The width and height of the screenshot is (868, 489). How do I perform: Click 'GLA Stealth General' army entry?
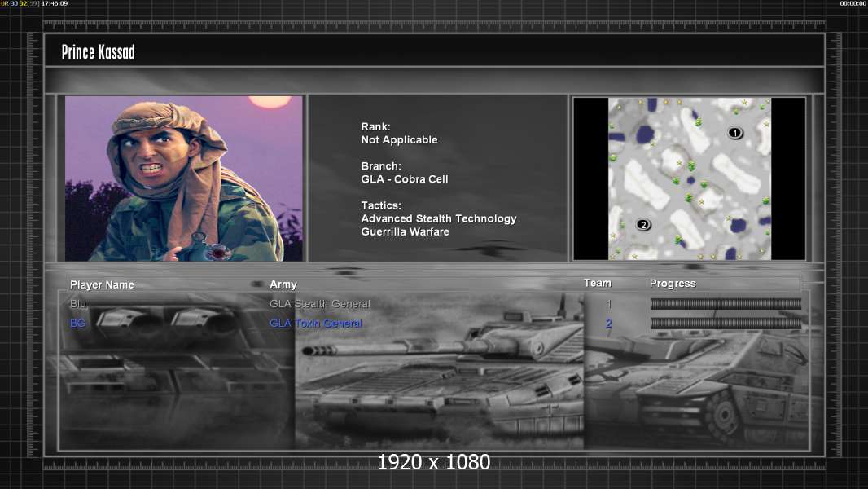(x=319, y=304)
